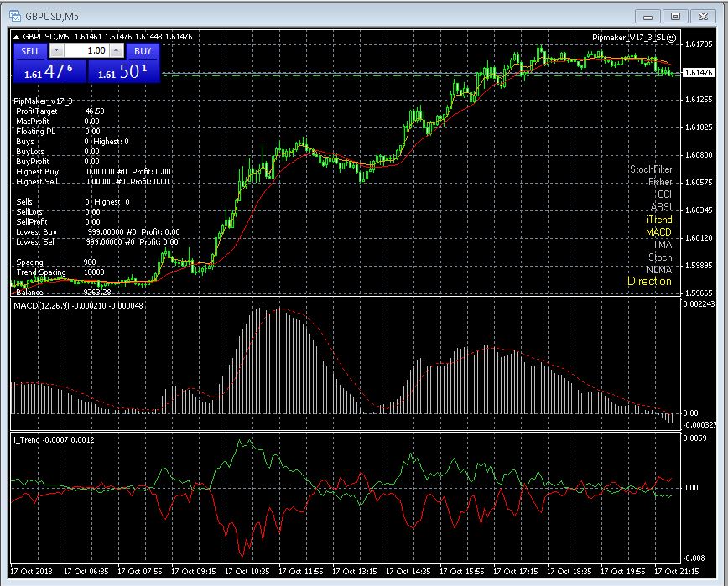Click the ARSI signal label
The height and width of the screenshot is (586, 728).
click(662, 207)
